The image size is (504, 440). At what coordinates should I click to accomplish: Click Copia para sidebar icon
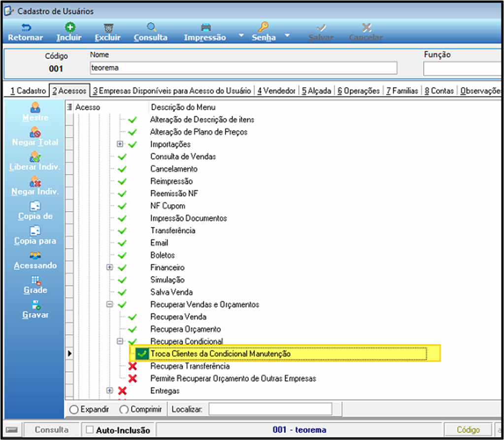pyautogui.click(x=35, y=231)
